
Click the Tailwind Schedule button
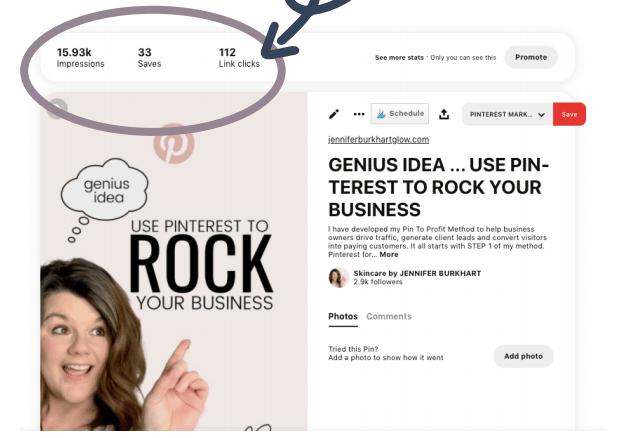(400, 114)
